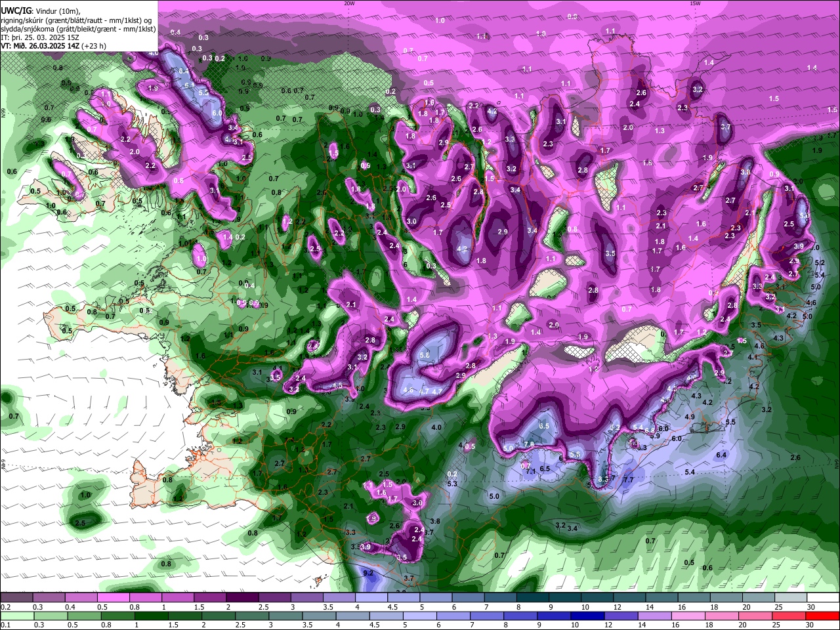Click the 'UWC/IG: Vindur (10m),' title line
The height and width of the screenshot is (630, 840).
click(x=40, y=11)
